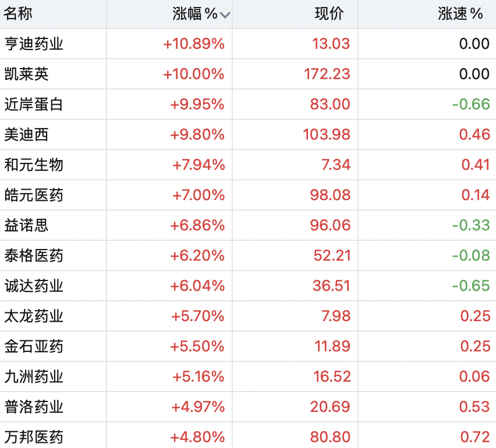Viewport: 496px width, 448px height.
Task: Open stock 凯莱英
Action: [27, 74]
